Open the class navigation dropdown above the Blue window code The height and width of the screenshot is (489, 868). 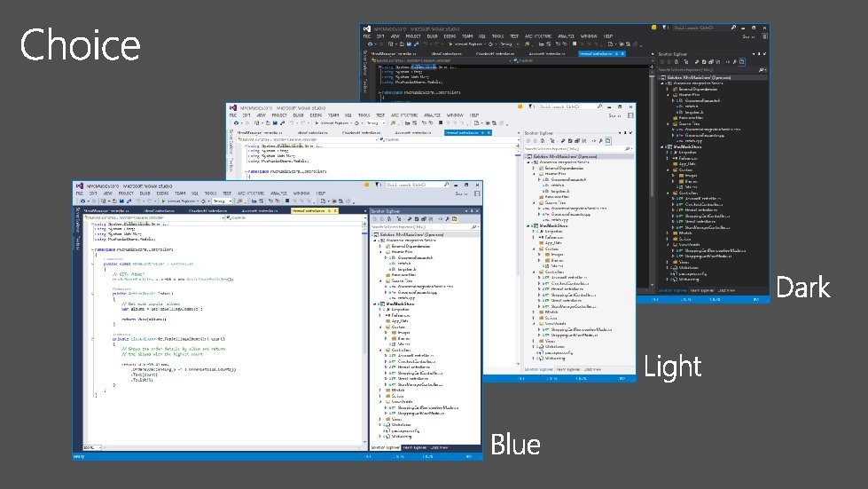[x=154, y=217]
